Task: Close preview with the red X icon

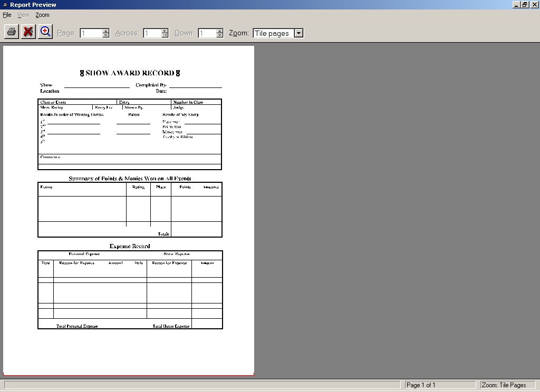Action: click(28, 32)
